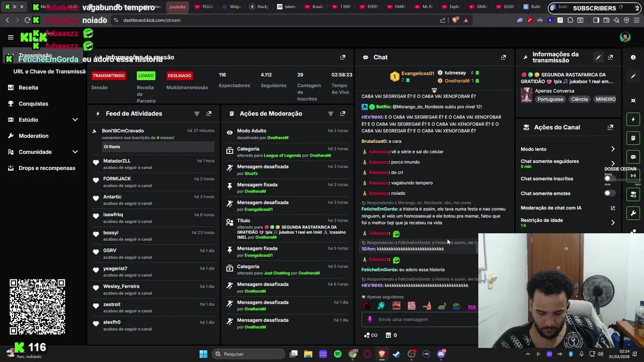The height and width of the screenshot is (362, 644).
Task: Expand the Estúdio sidebar section
Action: click(75, 120)
